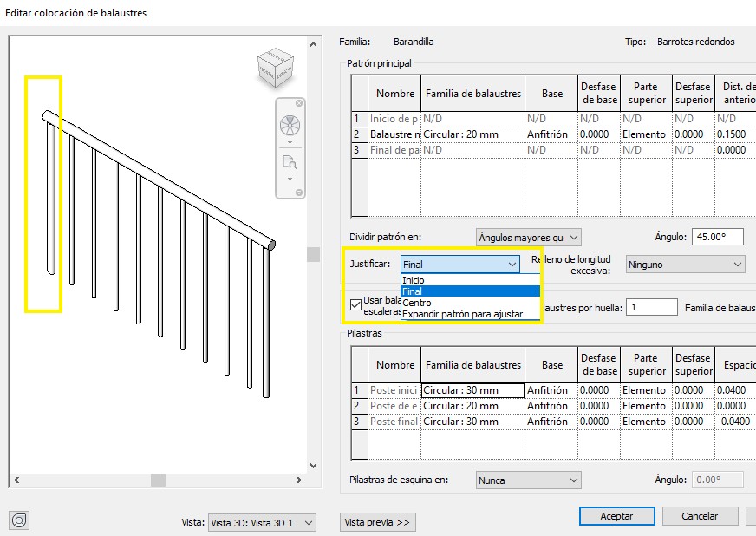Open the SteeringWheels navigation tool

tap(289, 125)
